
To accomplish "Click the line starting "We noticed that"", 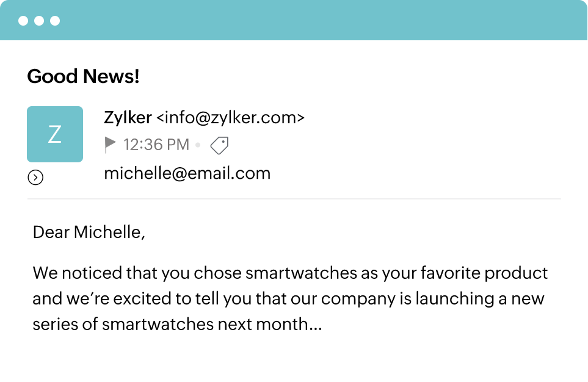I will pos(290,272).
